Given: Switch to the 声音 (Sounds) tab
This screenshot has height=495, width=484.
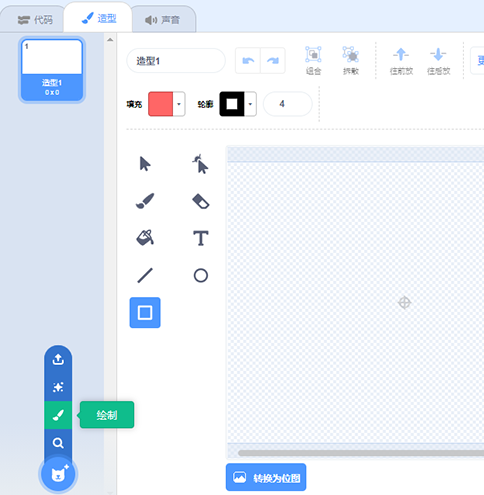Looking at the screenshot, I should point(163,20).
